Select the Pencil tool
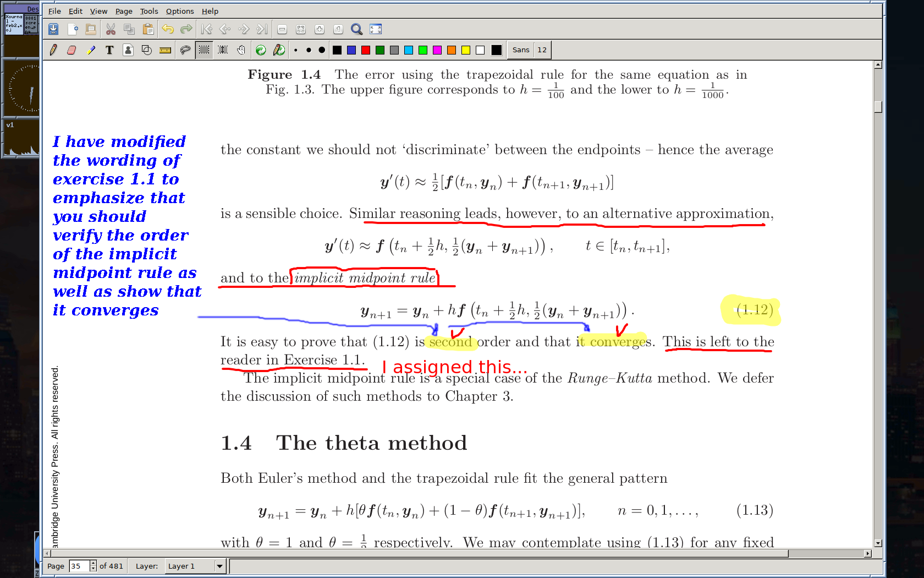924x578 pixels. pos(53,50)
